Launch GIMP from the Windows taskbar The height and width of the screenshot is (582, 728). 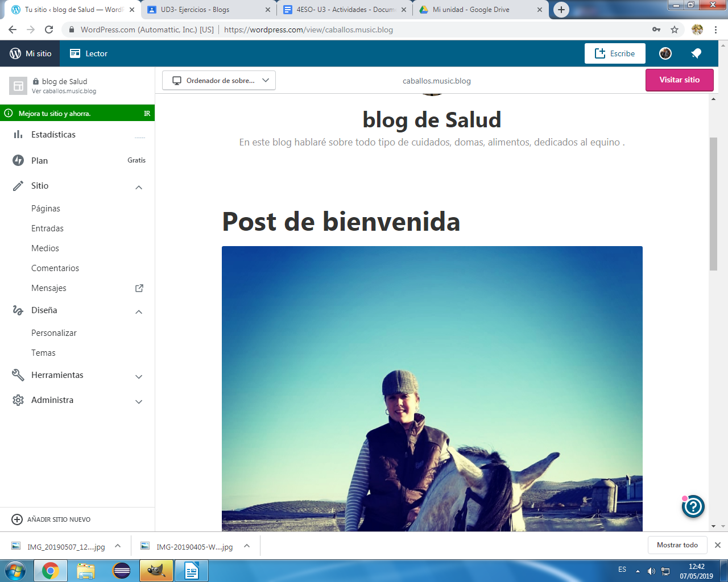click(156, 570)
